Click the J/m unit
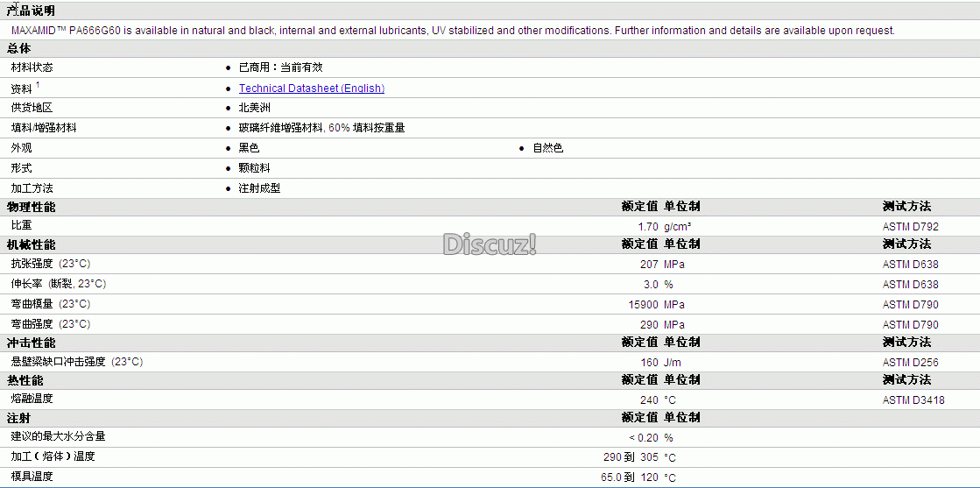 coord(673,362)
